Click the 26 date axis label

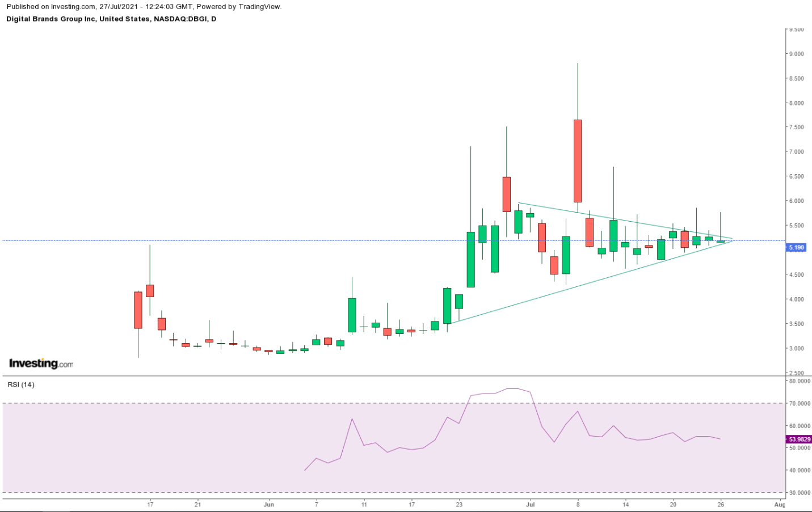click(x=721, y=505)
